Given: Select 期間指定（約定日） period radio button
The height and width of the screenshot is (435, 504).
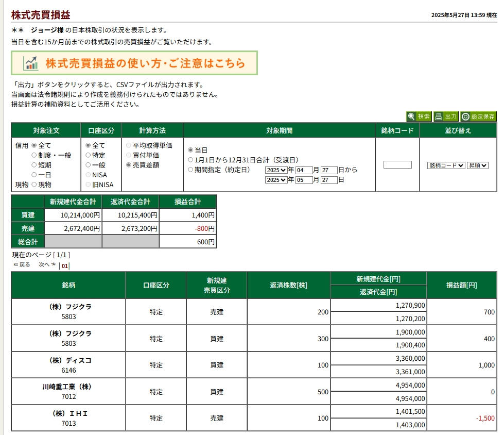Looking at the screenshot, I should (190, 170).
